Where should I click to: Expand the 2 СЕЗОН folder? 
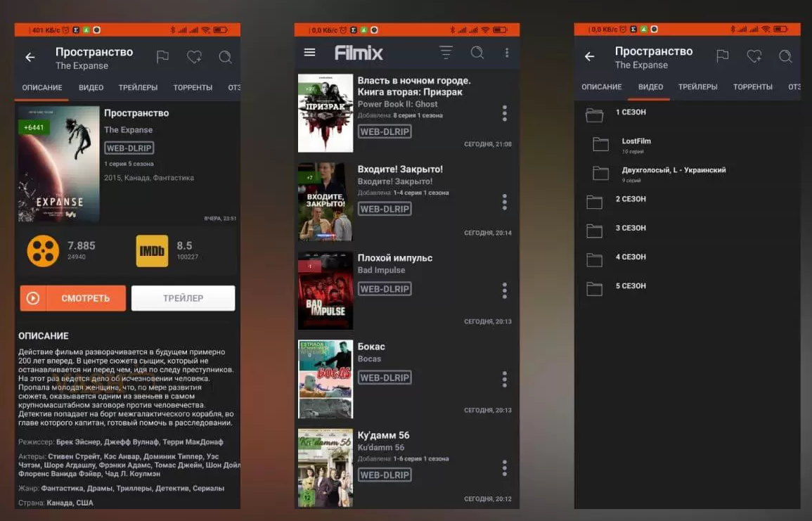(x=595, y=202)
